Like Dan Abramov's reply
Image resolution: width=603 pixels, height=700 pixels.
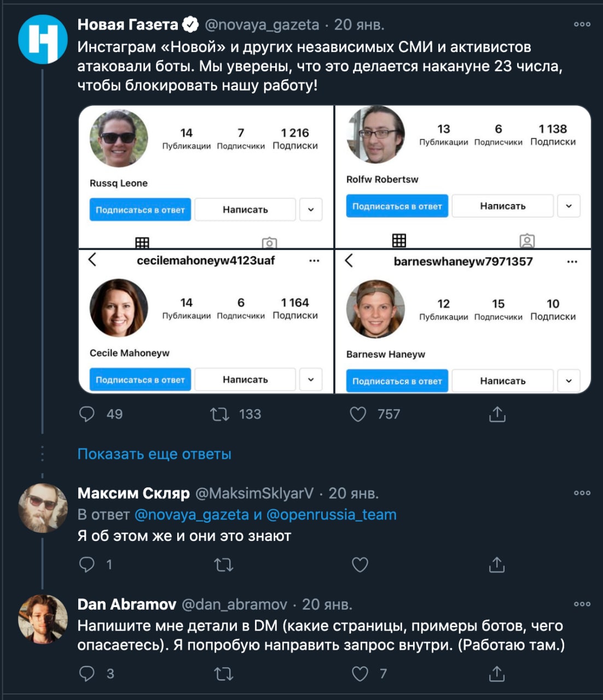(x=360, y=674)
